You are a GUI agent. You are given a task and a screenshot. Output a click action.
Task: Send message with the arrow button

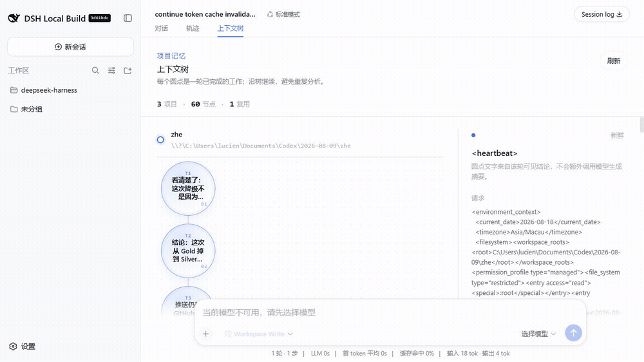(x=573, y=333)
